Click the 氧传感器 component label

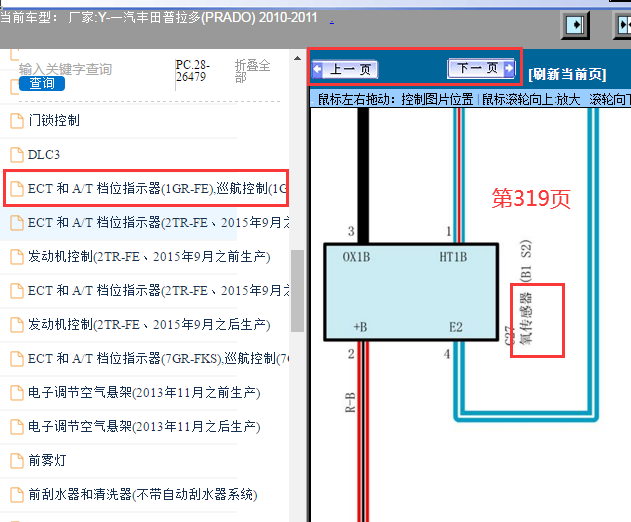(x=526, y=319)
